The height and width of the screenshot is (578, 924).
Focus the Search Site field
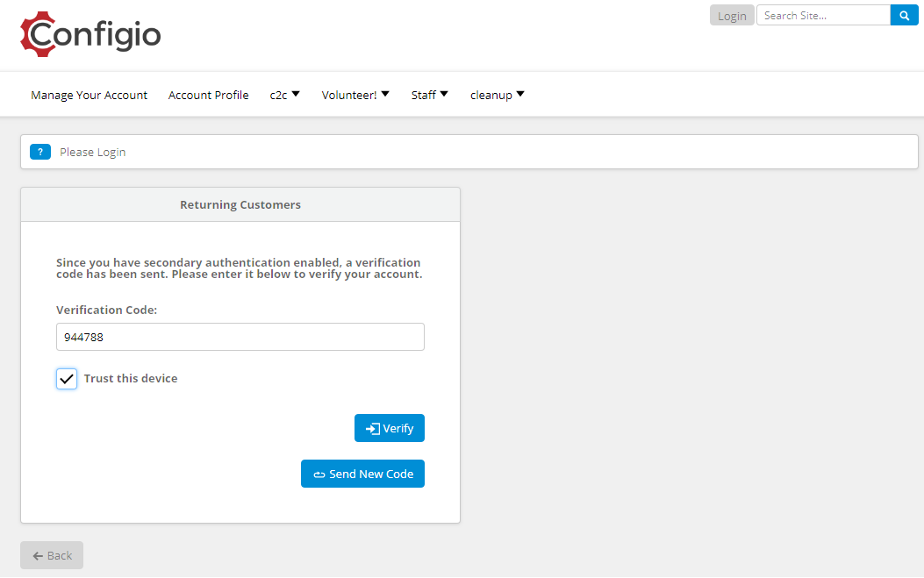coord(823,15)
